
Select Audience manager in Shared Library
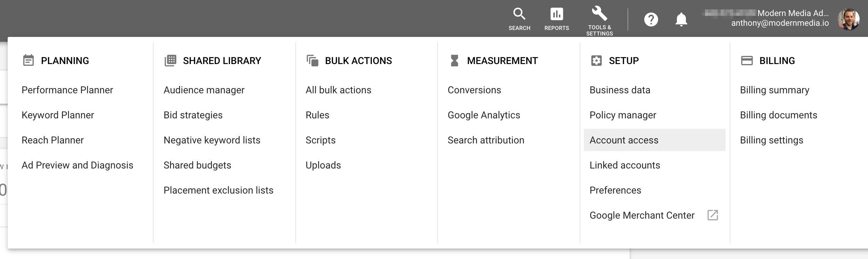(x=204, y=90)
